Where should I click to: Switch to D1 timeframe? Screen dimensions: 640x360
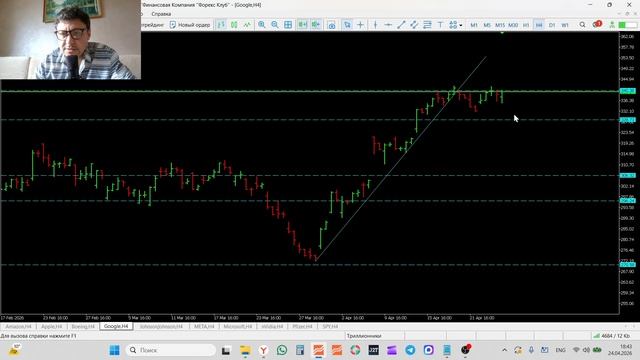[552, 25]
